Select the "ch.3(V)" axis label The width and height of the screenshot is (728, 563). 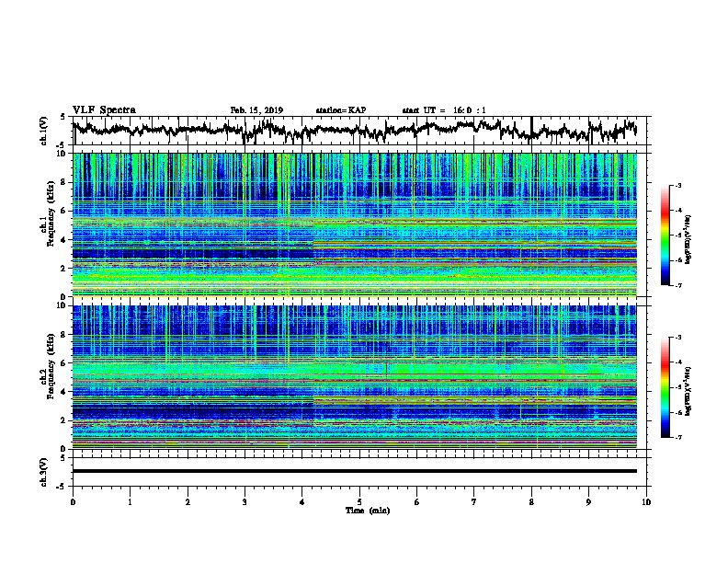tap(43, 472)
